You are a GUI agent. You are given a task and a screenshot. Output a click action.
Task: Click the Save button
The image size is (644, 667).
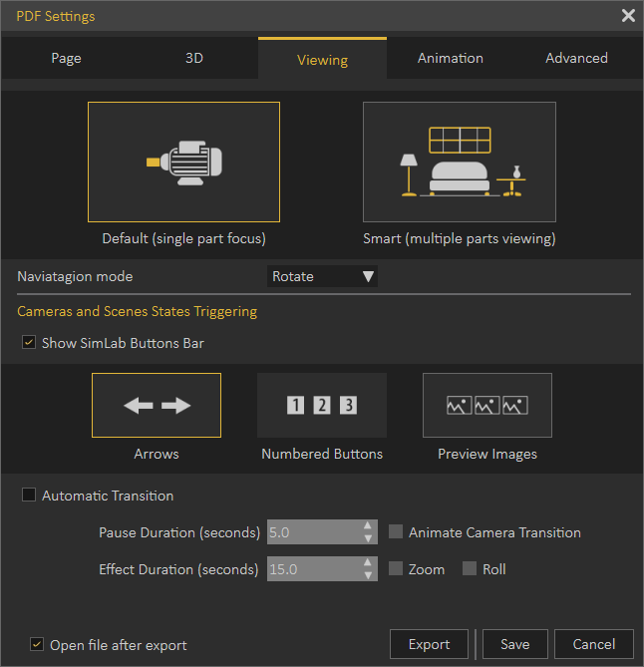515,644
